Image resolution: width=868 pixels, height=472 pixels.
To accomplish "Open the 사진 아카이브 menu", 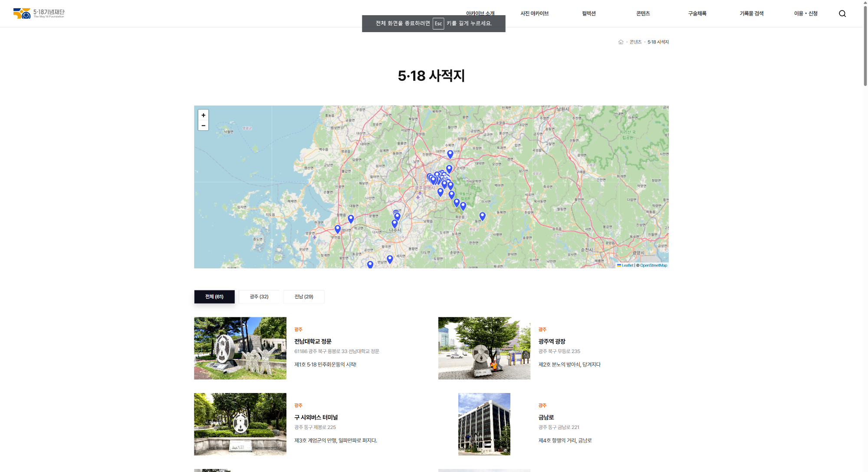I will (534, 13).
